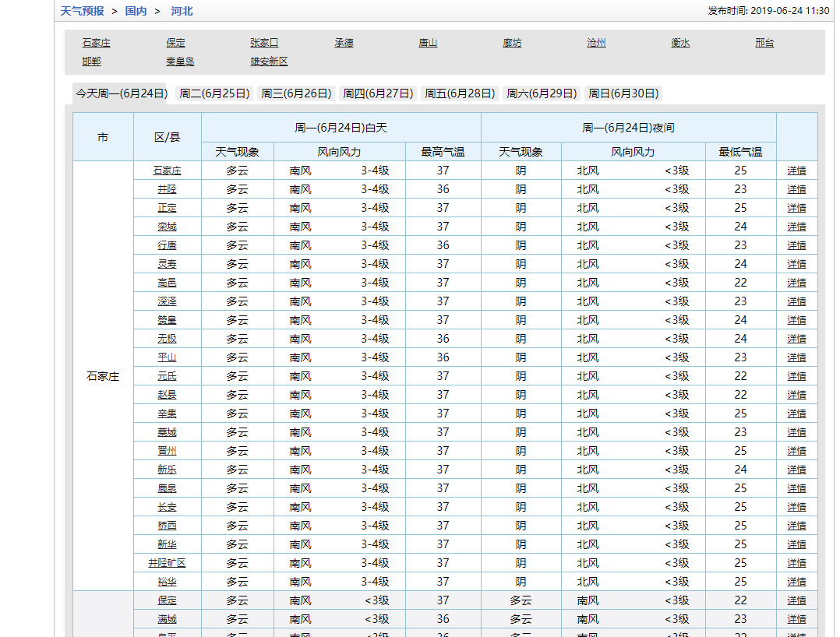Viewport: 840px width, 637px height.
Task: Select 张家口 city link
Action: coord(264,43)
